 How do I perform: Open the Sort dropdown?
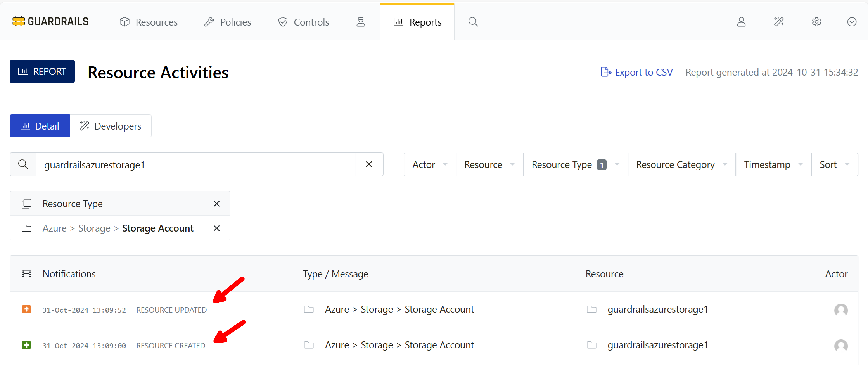click(x=834, y=164)
